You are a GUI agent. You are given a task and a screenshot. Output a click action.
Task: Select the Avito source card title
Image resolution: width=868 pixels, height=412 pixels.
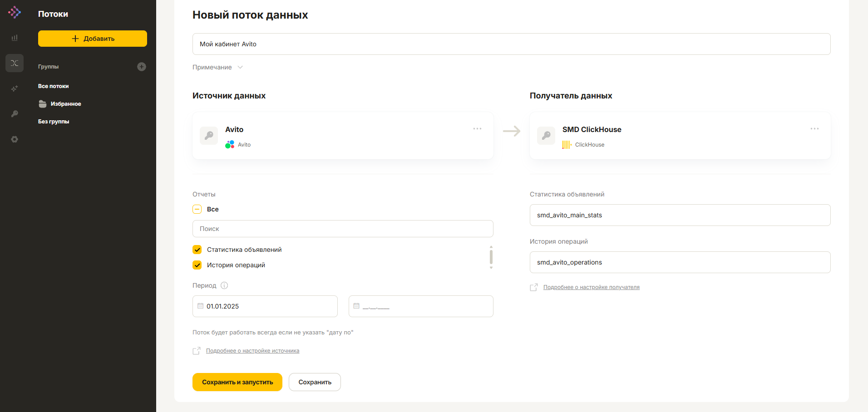click(234, 129)
